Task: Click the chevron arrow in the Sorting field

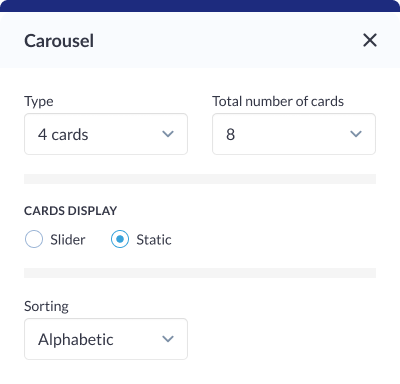Action: [x=168, y=339]
